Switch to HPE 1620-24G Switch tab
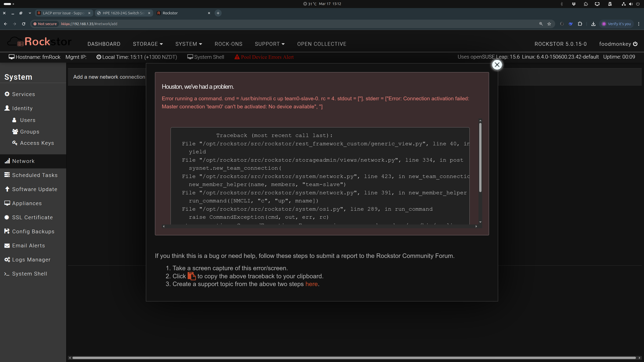The height and width of the screenshot is (362, 644). coord(124,13)
